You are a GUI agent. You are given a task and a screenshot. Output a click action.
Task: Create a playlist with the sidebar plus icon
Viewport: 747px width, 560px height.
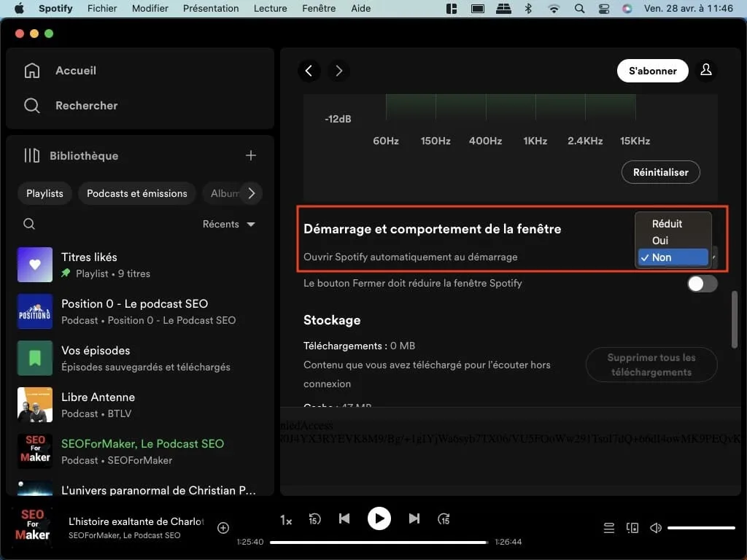click(x=251, y=155)
